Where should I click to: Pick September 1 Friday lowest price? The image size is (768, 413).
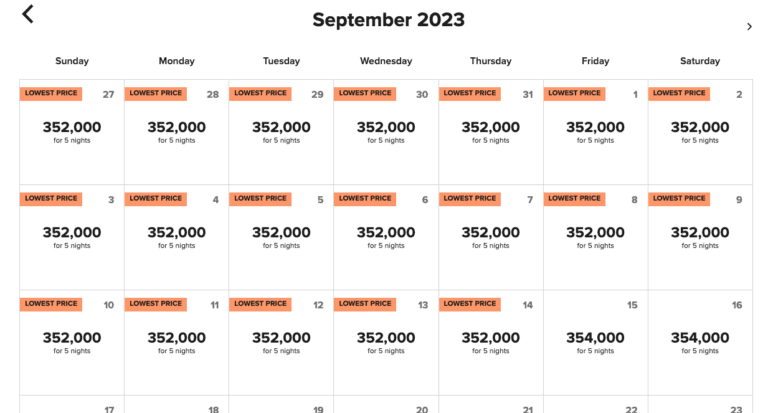click(x=595, y=132)
